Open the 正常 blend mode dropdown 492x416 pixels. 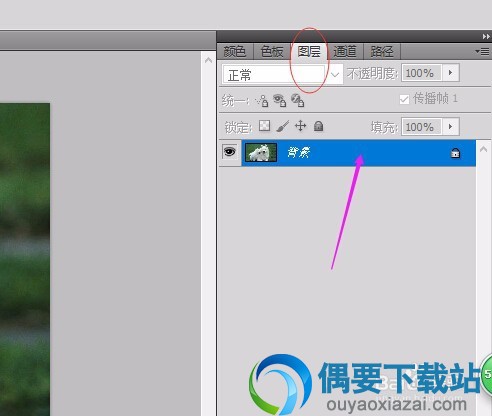pyautogui.click(x=282, y=75)
